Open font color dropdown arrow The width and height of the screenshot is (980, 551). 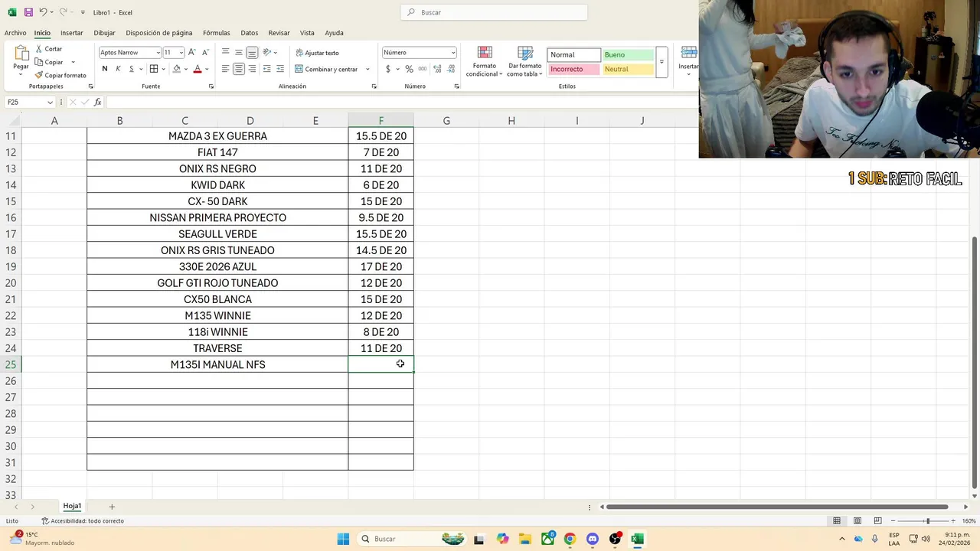207,69
